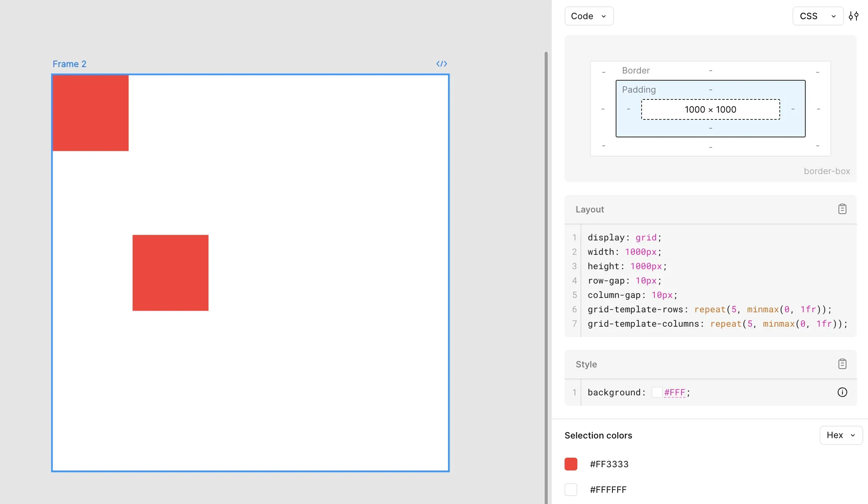
Task: Click the white color chip before #FFF value
Action: (x=657, y=392)
